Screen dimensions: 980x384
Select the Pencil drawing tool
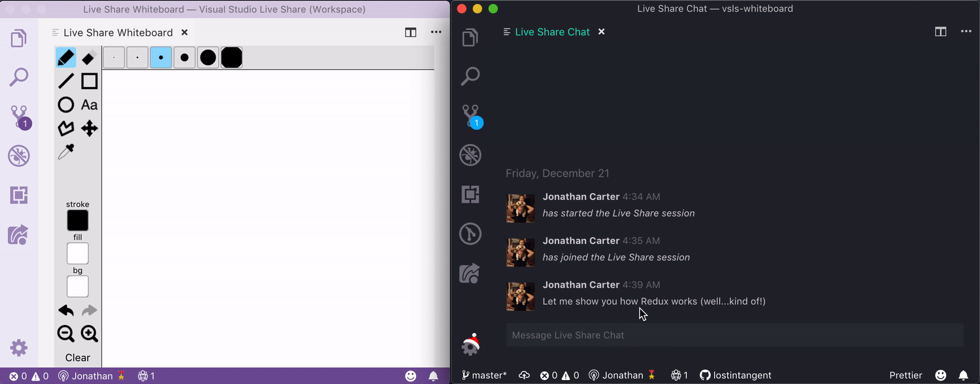(66, 58)
